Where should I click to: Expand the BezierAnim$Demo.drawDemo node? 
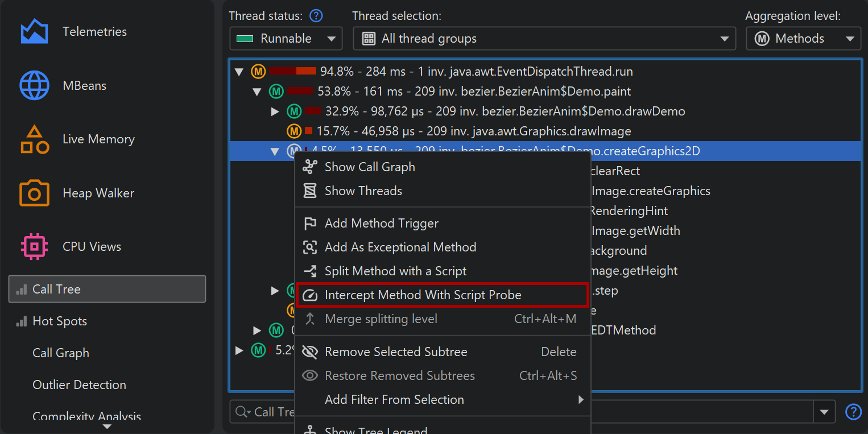275,111
